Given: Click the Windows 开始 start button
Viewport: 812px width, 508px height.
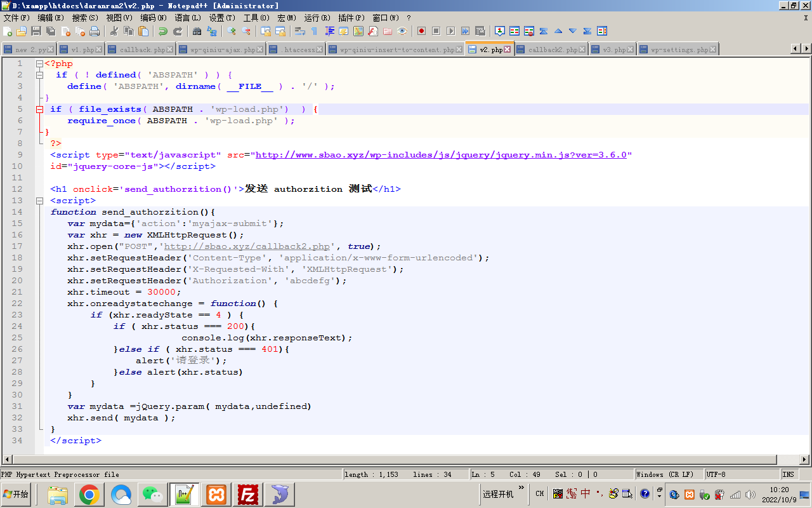Looking at the screenshot, I should pyautogui.click(x=16, y=494).
